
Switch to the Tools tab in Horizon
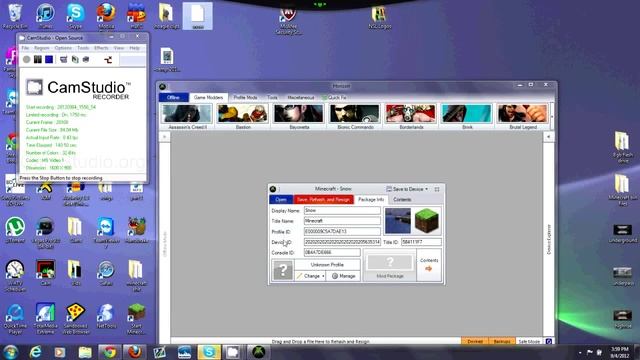272,98
